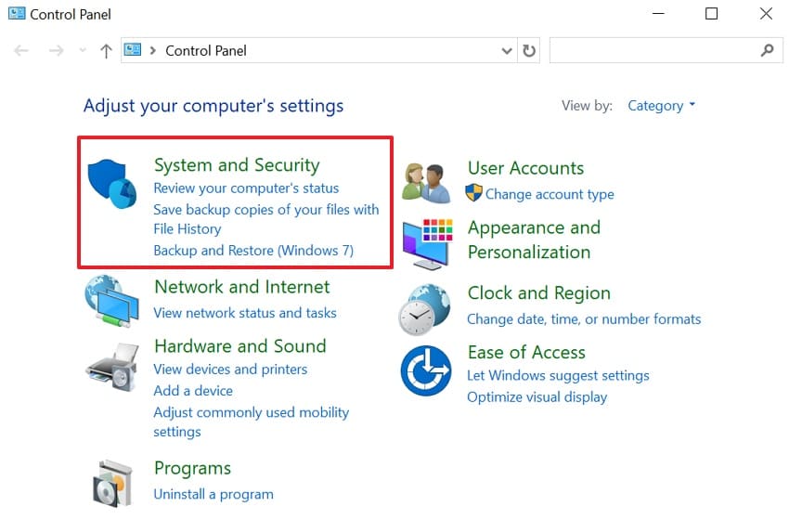Click the Control Panel search box
789x532 pixels.
654,51
